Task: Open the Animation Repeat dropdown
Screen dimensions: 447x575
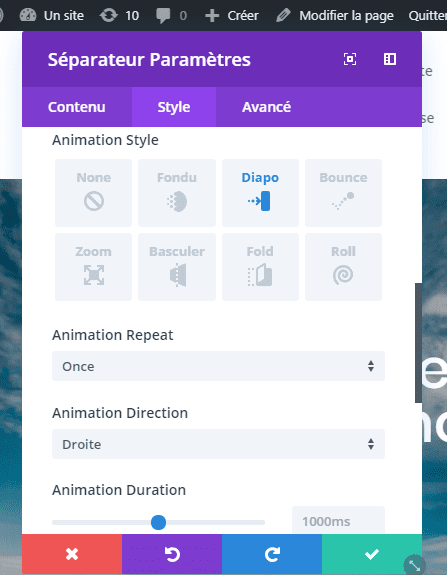Action: 219,366
